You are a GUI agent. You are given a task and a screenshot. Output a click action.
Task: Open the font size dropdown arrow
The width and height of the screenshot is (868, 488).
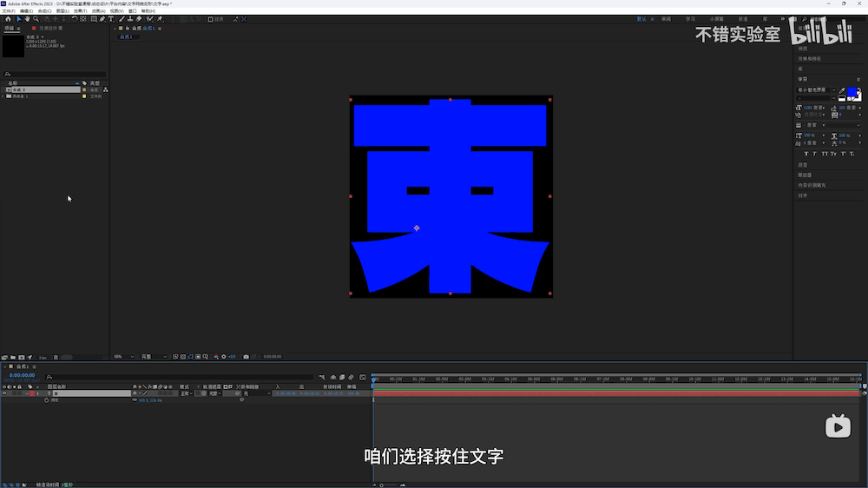(x=824, y=108)
